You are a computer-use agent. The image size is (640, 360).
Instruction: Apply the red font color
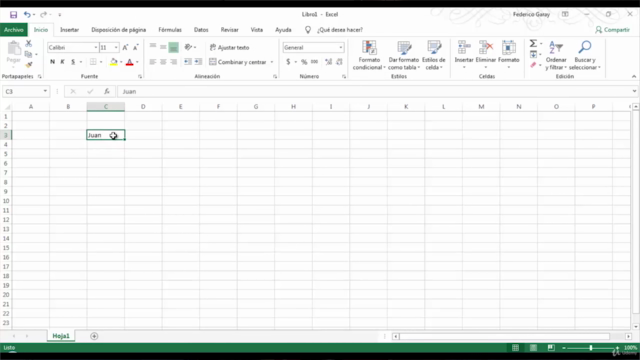pyautogui.click(x=129, y=62)
